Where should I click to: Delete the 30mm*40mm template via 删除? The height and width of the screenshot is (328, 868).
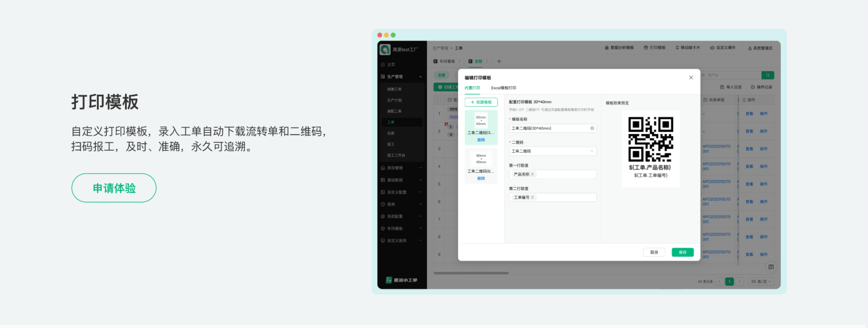coord(481,140)
